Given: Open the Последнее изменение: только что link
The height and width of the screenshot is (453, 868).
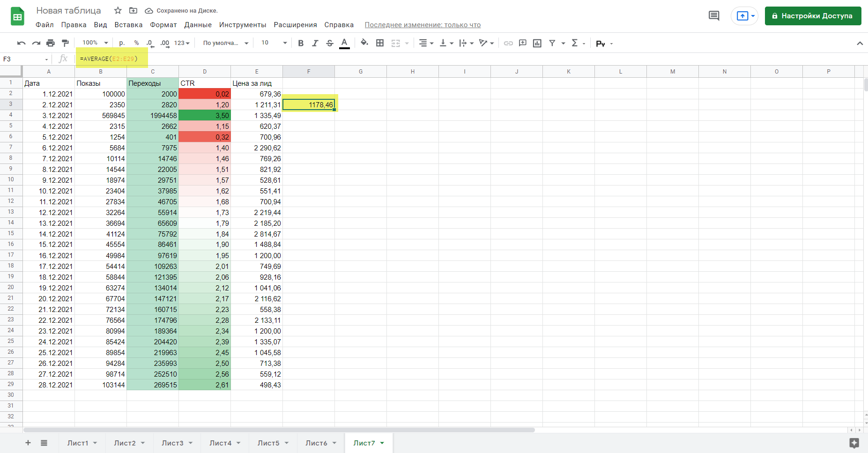Looking at the screenshot, I should [x=423, y=25].
